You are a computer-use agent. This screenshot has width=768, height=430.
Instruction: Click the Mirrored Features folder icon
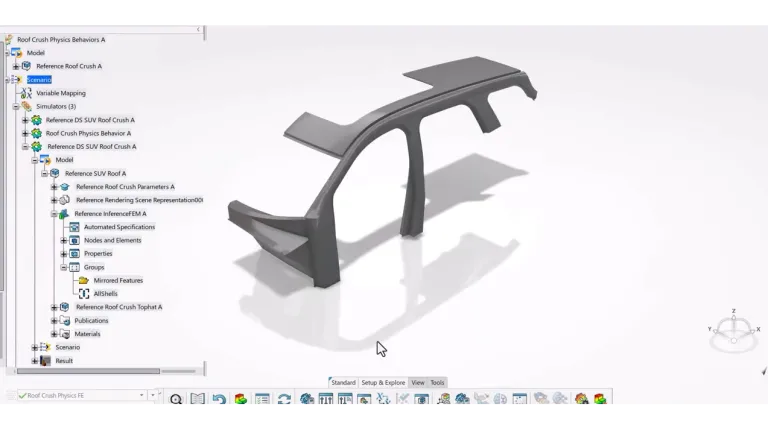coord(84,281)
